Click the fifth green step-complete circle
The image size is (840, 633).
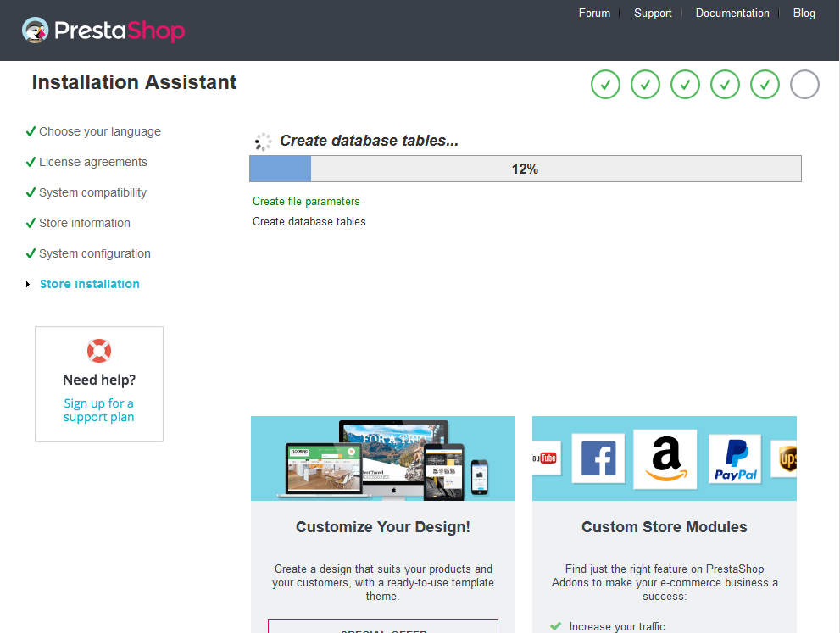[765, 85]
